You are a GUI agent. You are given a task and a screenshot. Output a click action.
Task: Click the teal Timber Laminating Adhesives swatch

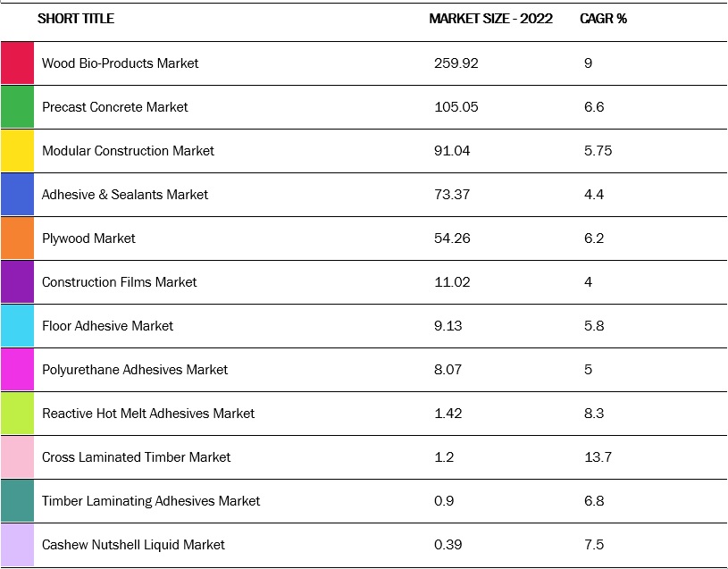(17, 501)
